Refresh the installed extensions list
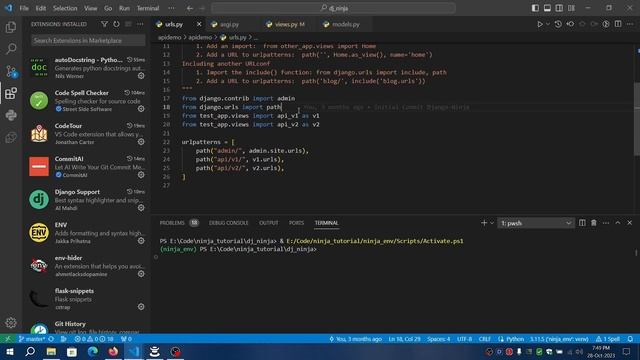 116,24
